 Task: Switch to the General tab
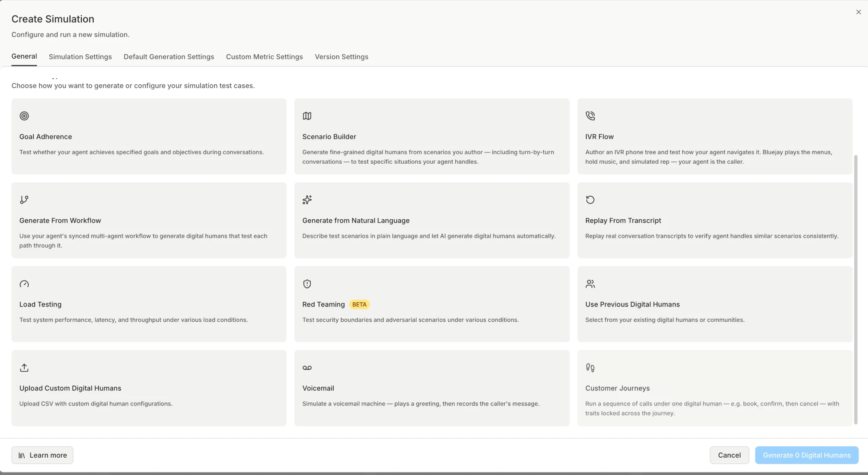(x=24, y=56)
